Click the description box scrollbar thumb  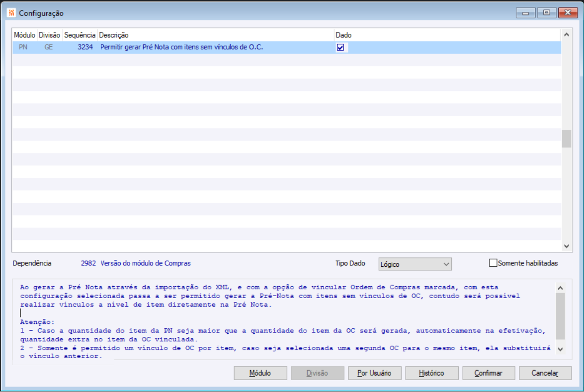(x=560, y=316)
